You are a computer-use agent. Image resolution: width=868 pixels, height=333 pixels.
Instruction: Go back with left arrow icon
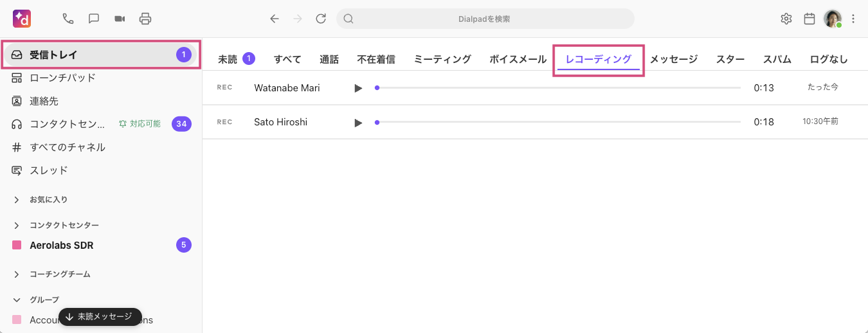(275, 19)
